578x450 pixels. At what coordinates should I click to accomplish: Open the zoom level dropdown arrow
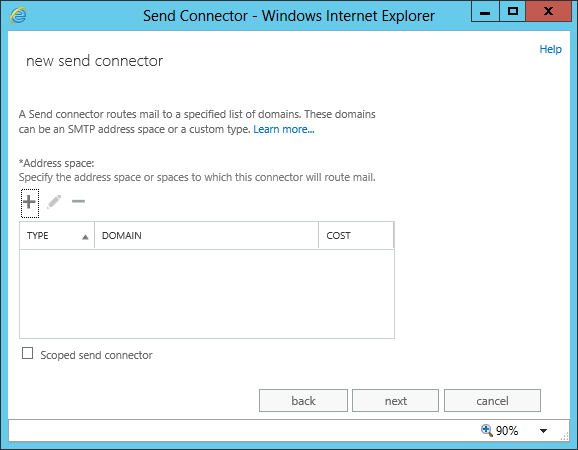click(543, 430)
